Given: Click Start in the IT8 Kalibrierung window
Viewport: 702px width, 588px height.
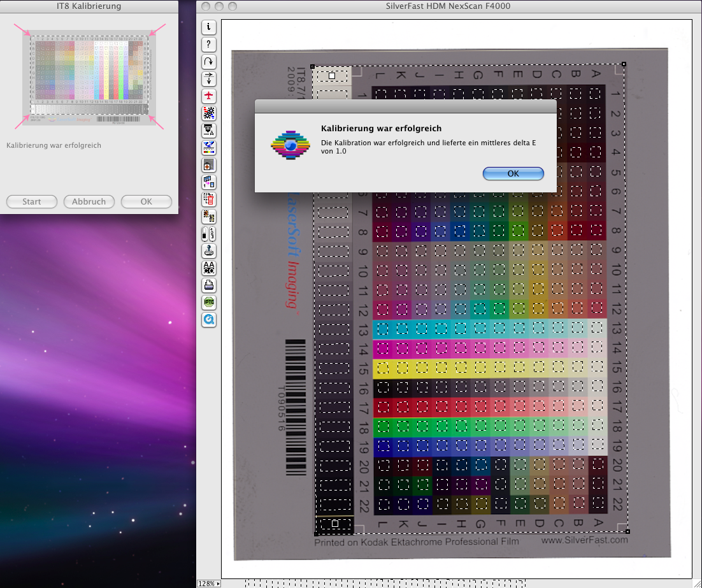Looking at the screenshot, I should (32, 201).
